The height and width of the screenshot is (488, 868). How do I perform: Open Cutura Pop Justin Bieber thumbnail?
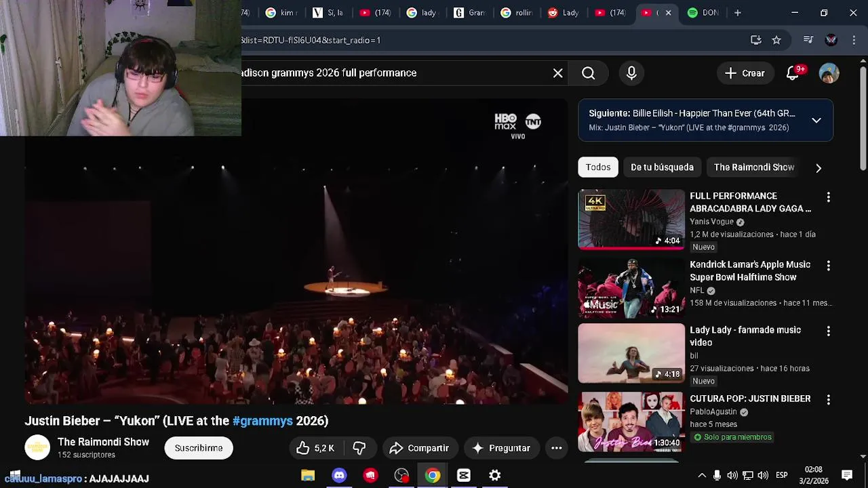(x=631, y=422)
